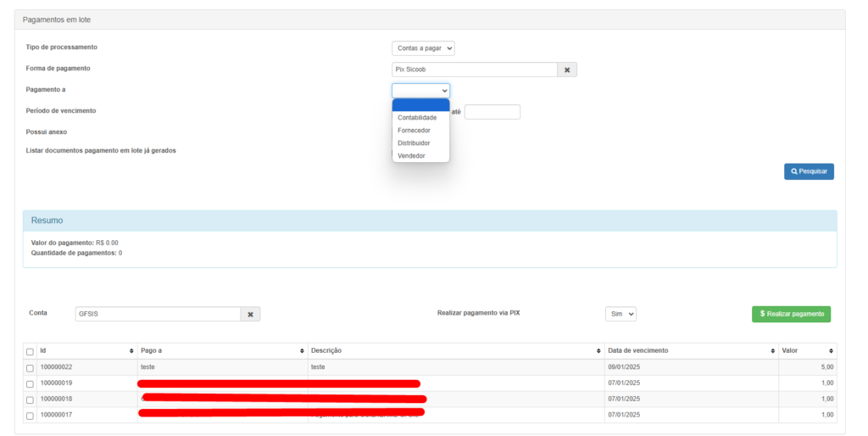The image size is (868, 436).
Task: Clear the GFSIS account field
Action: pyautogui.click(x=250, y=314)
